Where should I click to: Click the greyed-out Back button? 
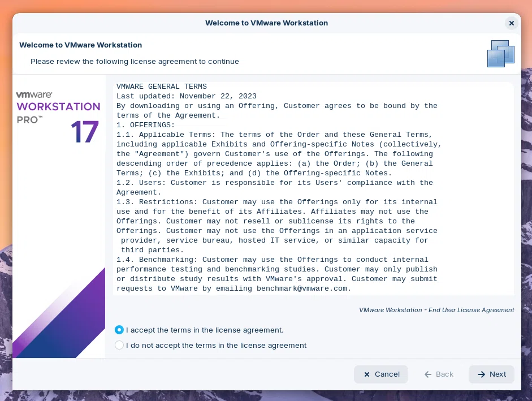(438, 374)
